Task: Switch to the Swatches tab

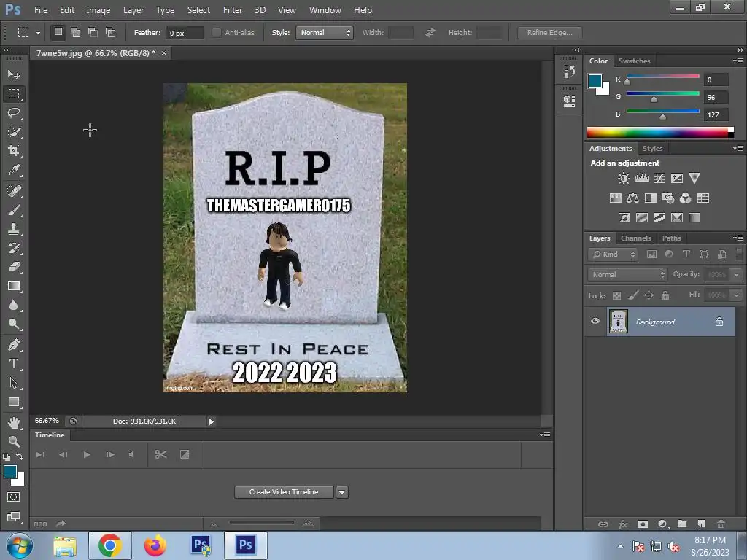Action: pos(634,61)
